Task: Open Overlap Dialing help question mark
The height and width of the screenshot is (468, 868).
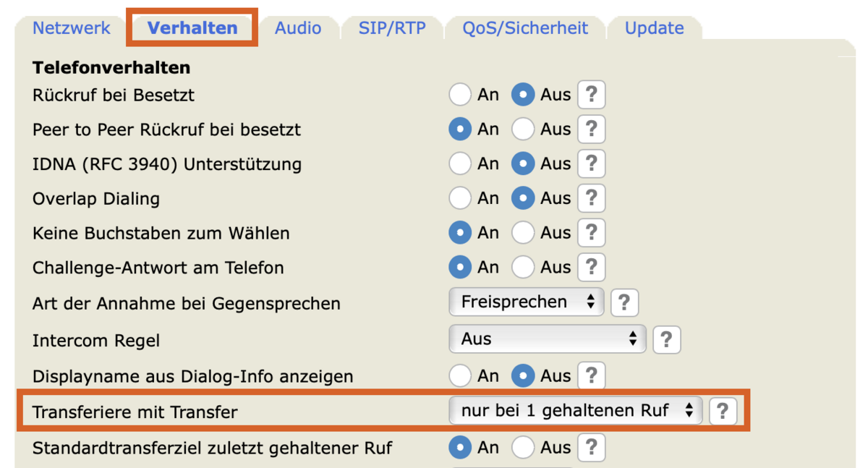Action: pyautogui.click(x=591, y=198)
